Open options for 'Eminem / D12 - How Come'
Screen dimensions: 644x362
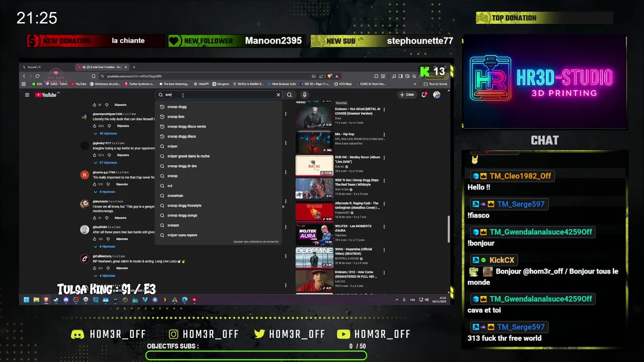pyautogui.click(x=384, y=274)
